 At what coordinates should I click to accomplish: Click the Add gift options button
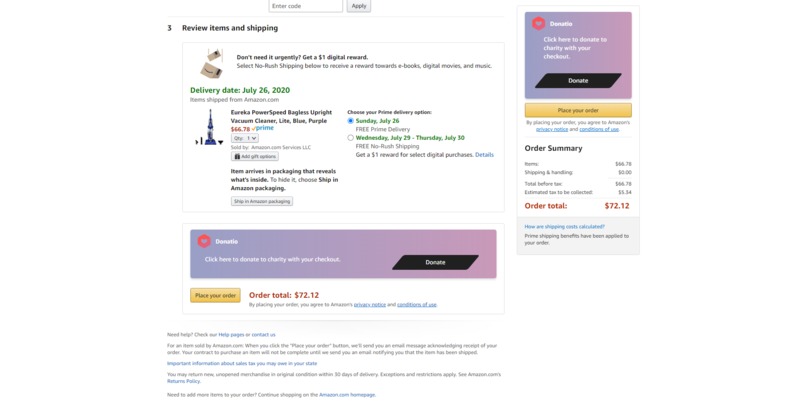[x=255, y=156]
